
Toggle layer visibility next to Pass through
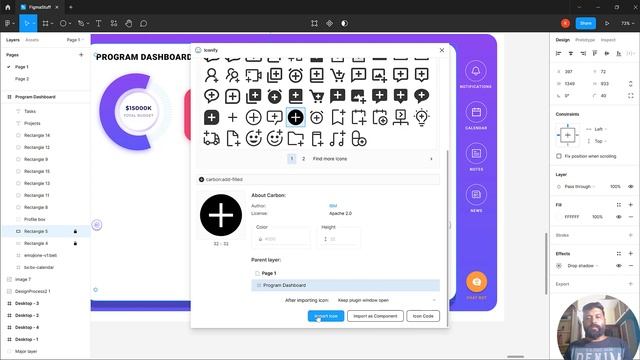631,186
